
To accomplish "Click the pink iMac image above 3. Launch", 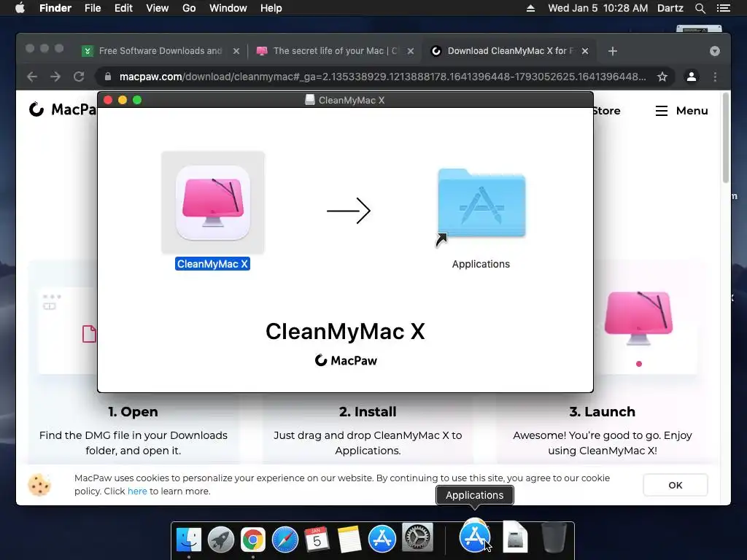I will coord(638,317).
